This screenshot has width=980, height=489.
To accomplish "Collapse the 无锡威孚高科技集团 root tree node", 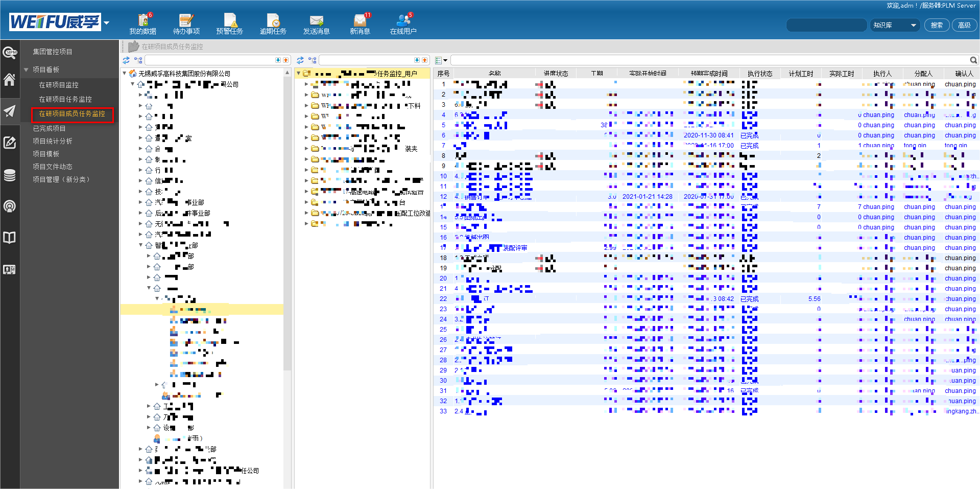I will point(125,74).
